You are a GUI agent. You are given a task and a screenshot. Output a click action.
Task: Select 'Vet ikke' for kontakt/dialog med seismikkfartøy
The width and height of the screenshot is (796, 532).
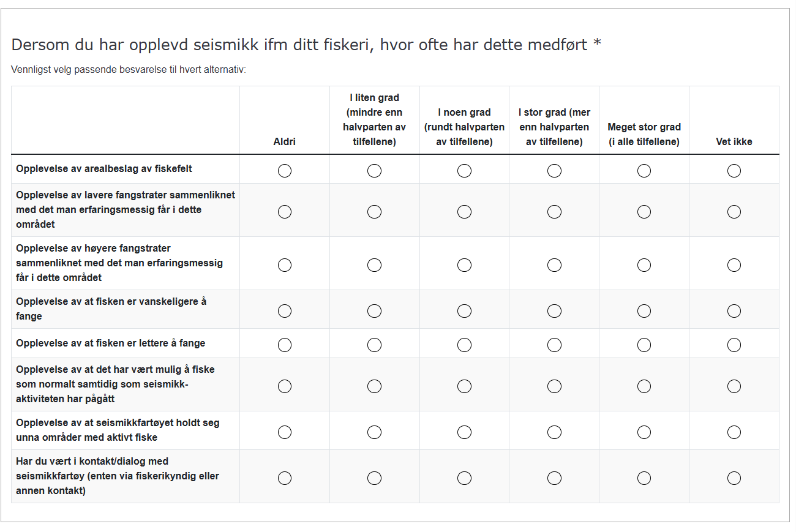point(734,478)
